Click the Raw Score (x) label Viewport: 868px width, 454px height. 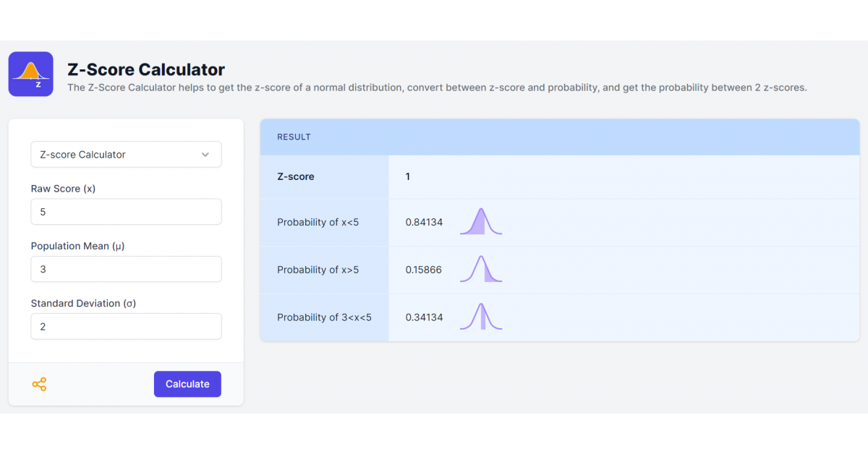(63, 189)
